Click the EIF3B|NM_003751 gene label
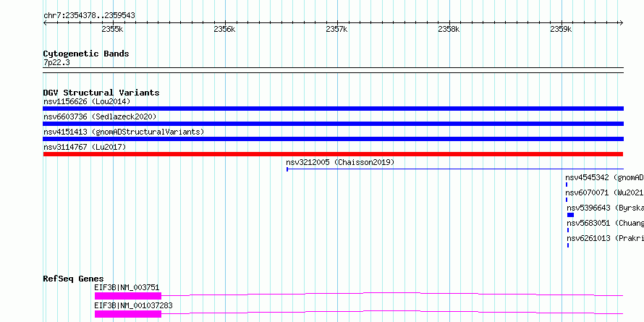 [x=127, y=287]
